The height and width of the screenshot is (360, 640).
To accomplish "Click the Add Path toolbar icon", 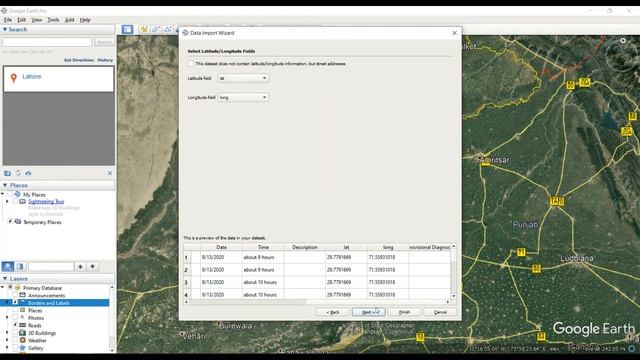I will point(167,29).
